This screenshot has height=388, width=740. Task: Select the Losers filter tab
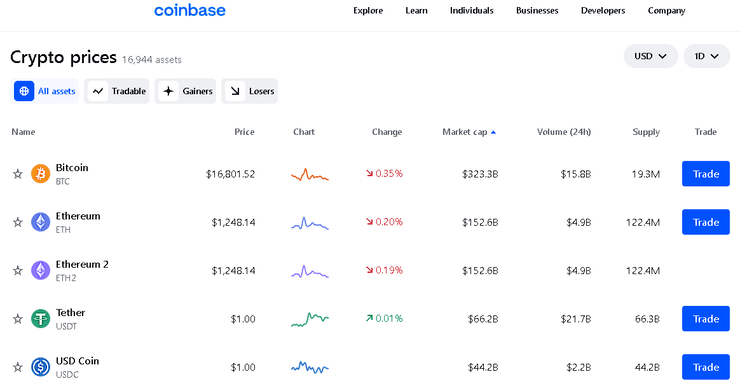coord(249,91)
